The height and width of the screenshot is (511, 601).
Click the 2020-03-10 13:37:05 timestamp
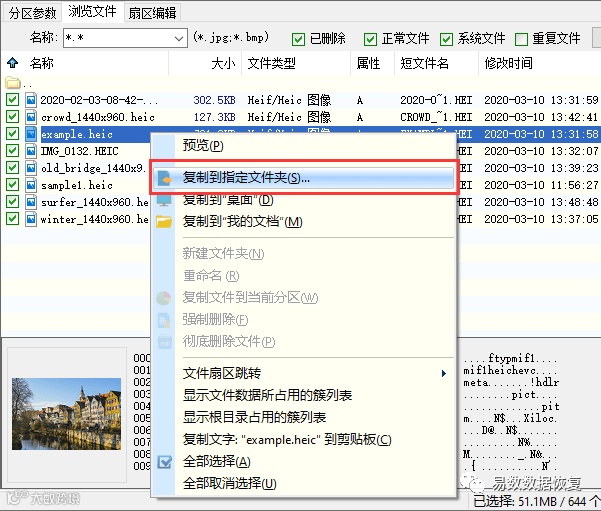coord(541,219)
